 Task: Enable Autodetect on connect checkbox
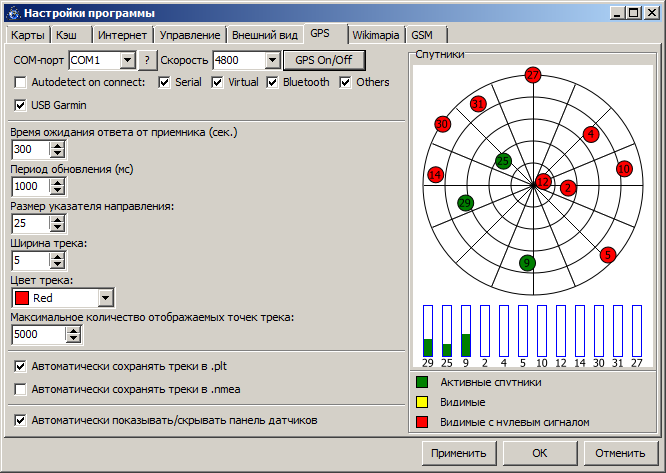pos(21,82)
